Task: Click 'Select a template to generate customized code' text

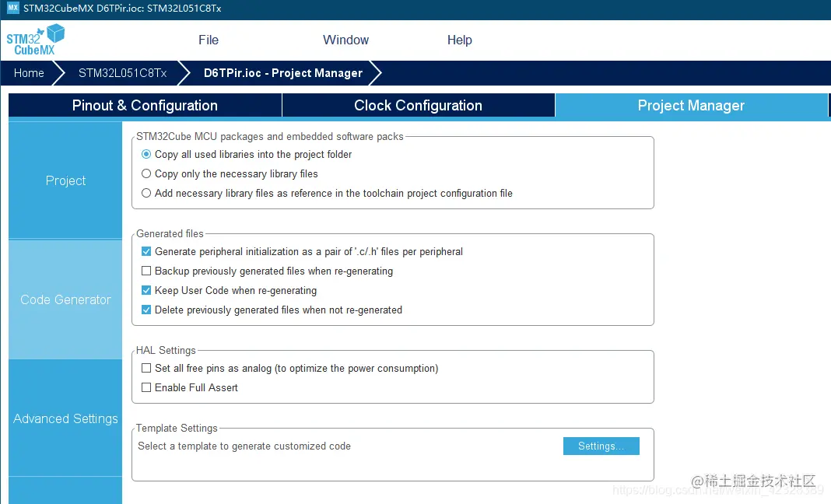Action: [244, 446]
